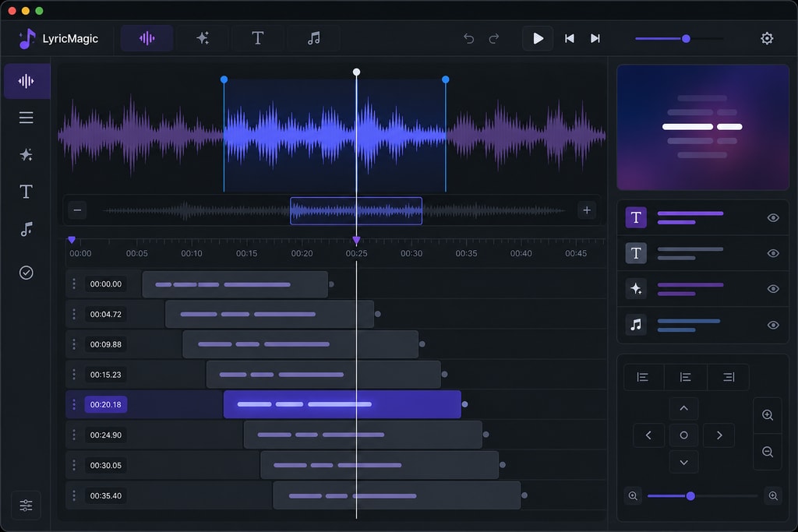
Task: Open settings gear
Action: (x=767, y=38)
